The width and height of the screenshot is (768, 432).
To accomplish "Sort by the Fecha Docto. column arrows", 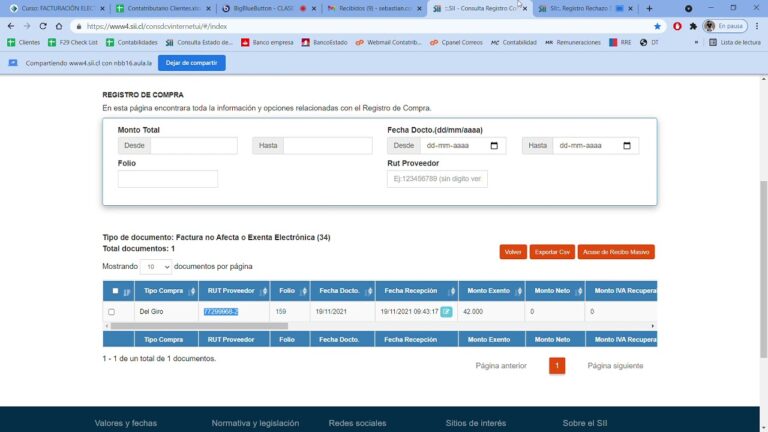I will (x=369, y=291).
